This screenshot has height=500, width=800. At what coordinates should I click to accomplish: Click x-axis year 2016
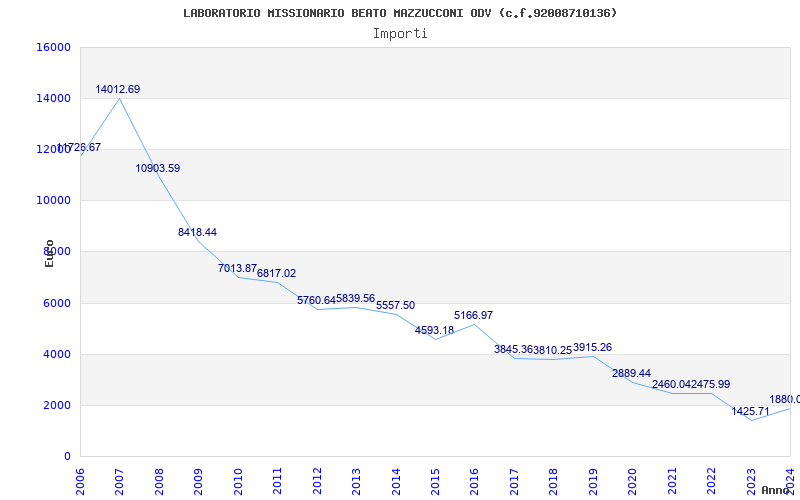click(474, 481)
